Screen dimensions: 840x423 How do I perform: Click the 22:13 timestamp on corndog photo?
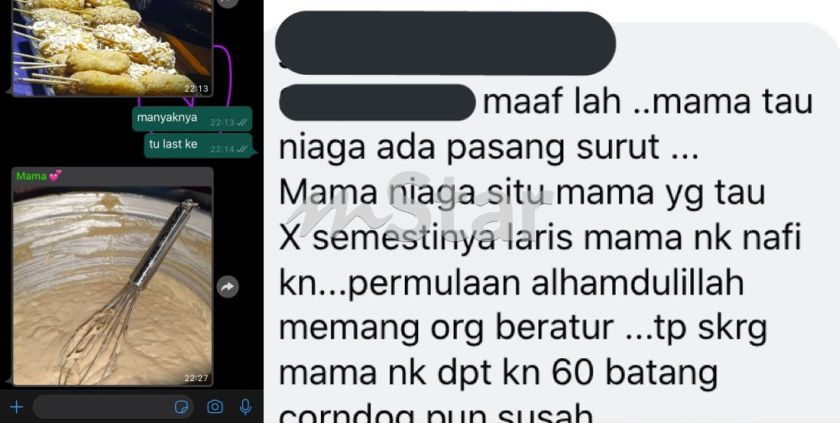[x=196, y=89]
